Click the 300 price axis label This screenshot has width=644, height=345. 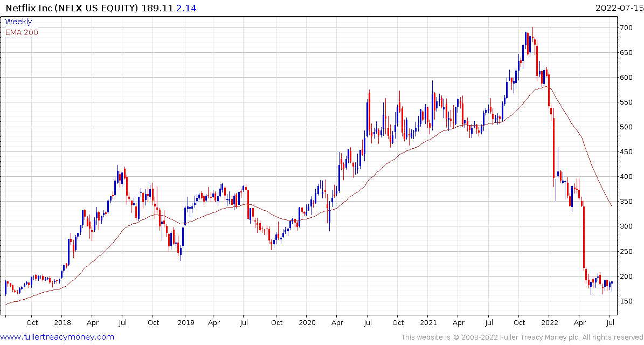[627, 227]
